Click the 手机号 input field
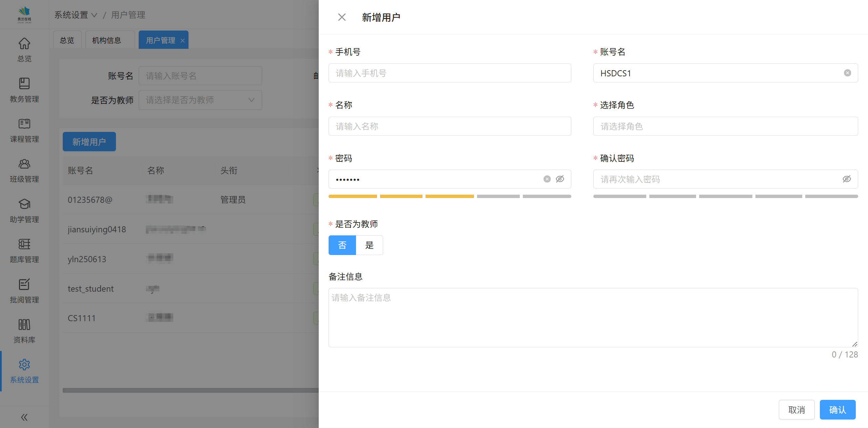The width and height of the screenshot is (868, 428). 449,73
